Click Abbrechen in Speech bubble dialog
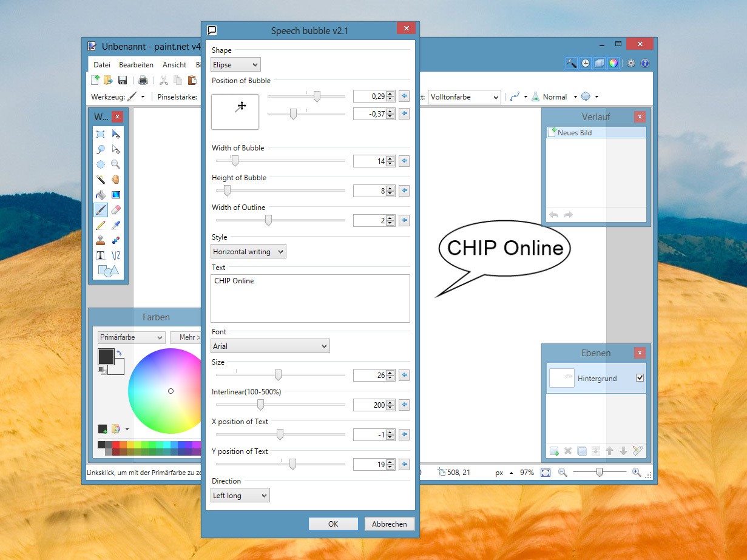 pyautogui.click(x=390, y=524)
